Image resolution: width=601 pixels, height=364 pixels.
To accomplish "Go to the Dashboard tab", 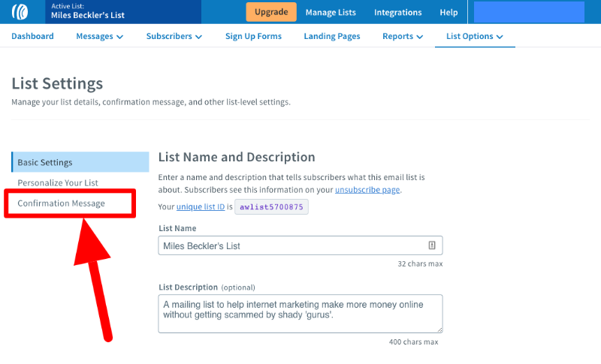I will click(x=32, y=36).
